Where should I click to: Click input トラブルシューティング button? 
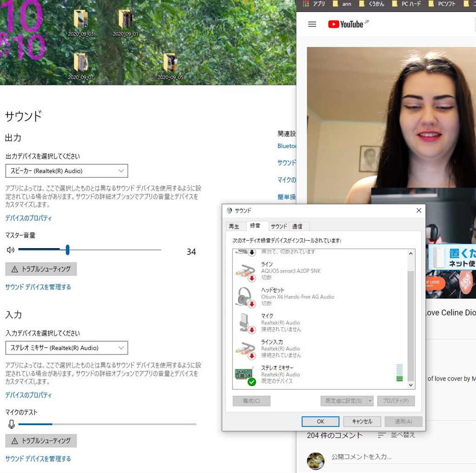click(x=41, y=440)
